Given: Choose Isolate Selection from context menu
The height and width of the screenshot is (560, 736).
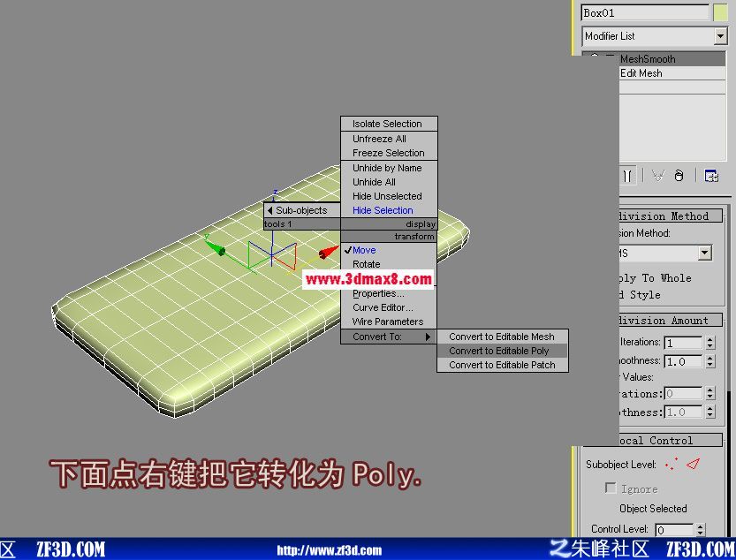Looking at the screenshot, I should 389,124.
